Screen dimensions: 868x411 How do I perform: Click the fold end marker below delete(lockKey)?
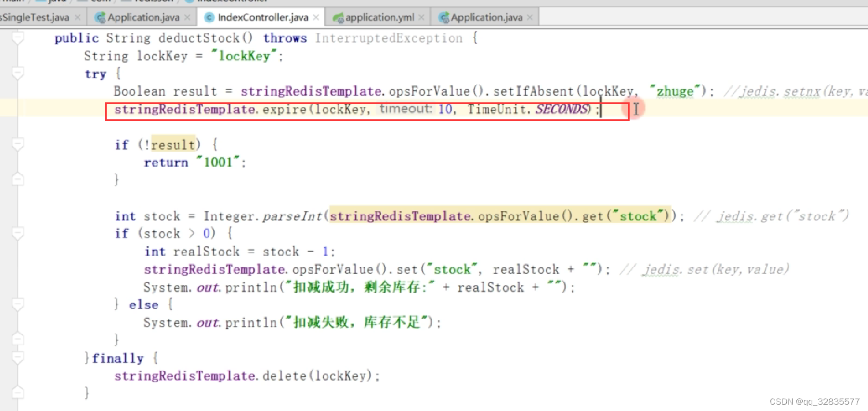[18, 392]
